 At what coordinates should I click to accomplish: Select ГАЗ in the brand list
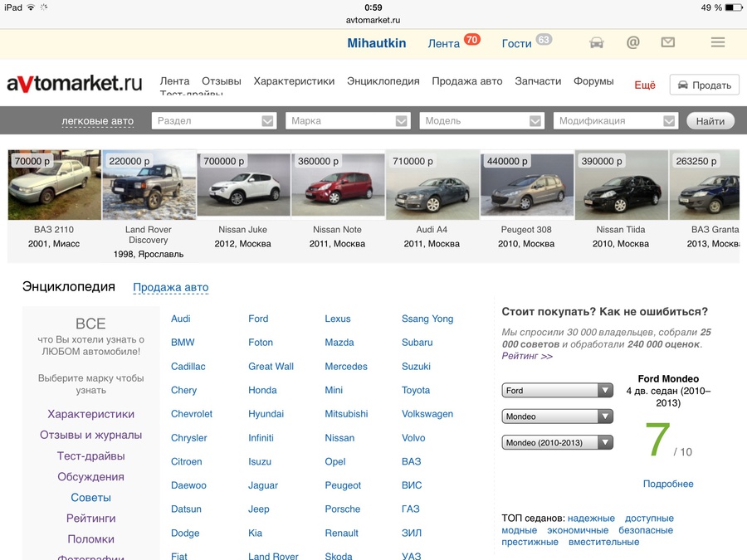pyautogui.click(x=411, y=509)
